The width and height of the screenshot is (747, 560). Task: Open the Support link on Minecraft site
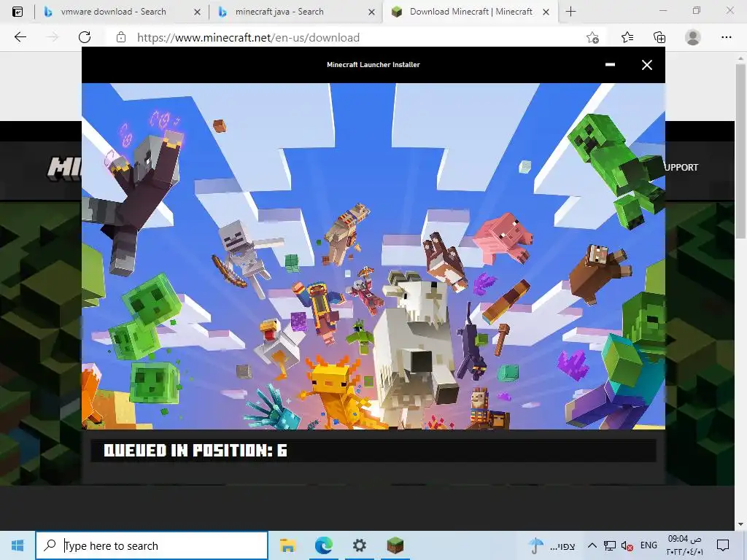pos(681,167)
